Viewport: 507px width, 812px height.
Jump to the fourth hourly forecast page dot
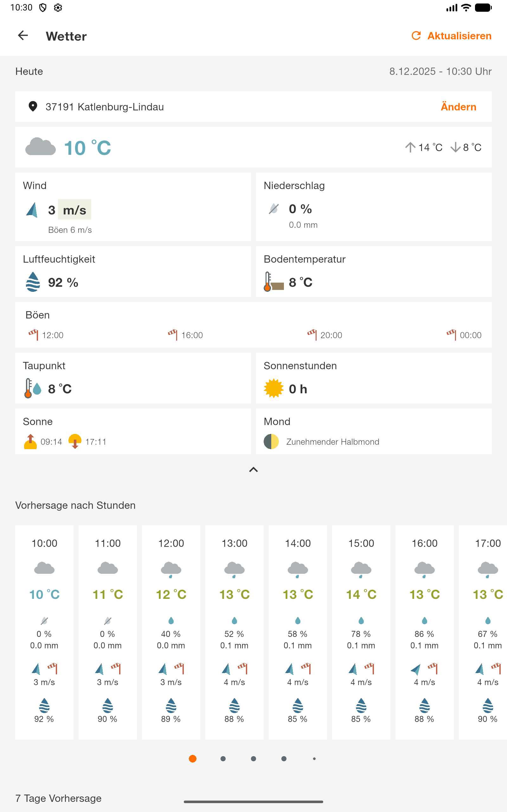(x=284, y=758)
